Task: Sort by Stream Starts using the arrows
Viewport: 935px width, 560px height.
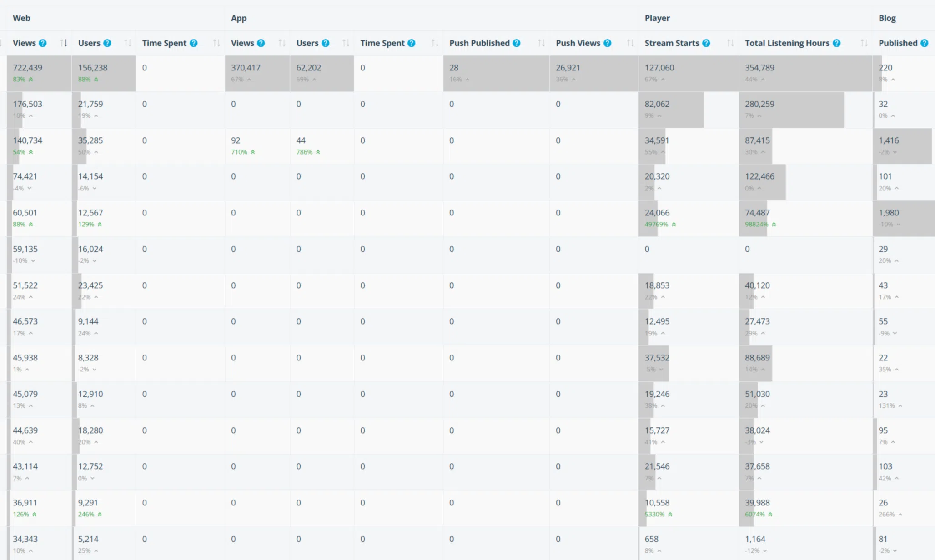Action: click(x=731, y=43)
